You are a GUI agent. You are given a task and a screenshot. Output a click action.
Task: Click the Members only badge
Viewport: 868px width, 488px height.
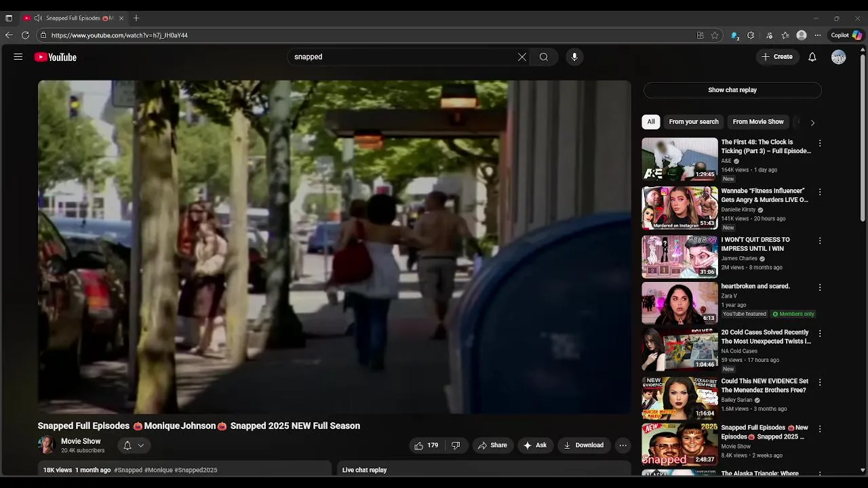click(793, 314)
